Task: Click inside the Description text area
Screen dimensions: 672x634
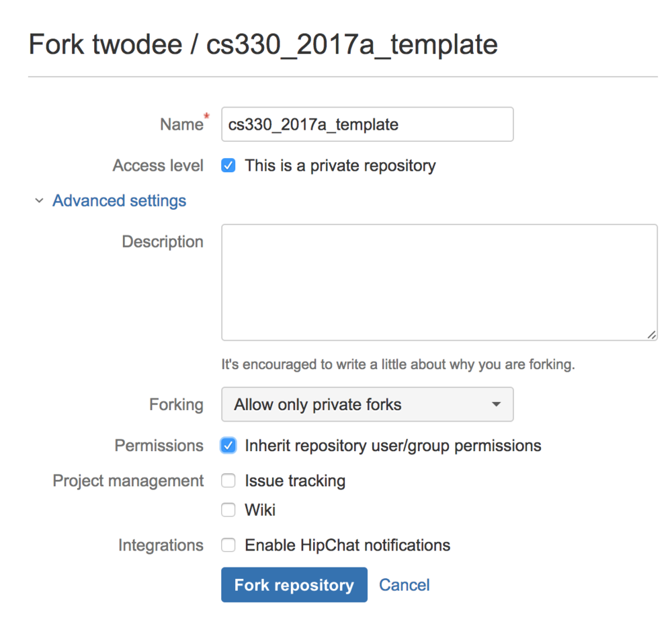Action: [439, 282]
